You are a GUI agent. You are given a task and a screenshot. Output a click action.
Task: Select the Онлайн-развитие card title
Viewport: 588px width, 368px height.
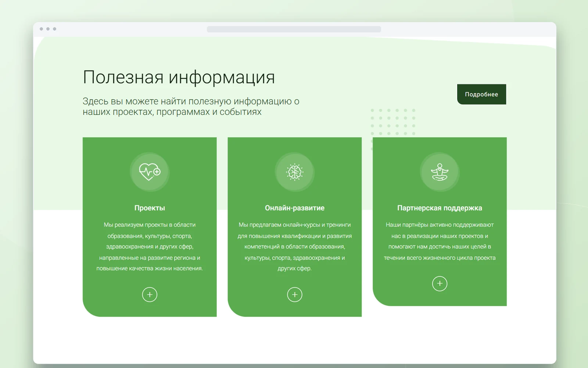point(295,208)
